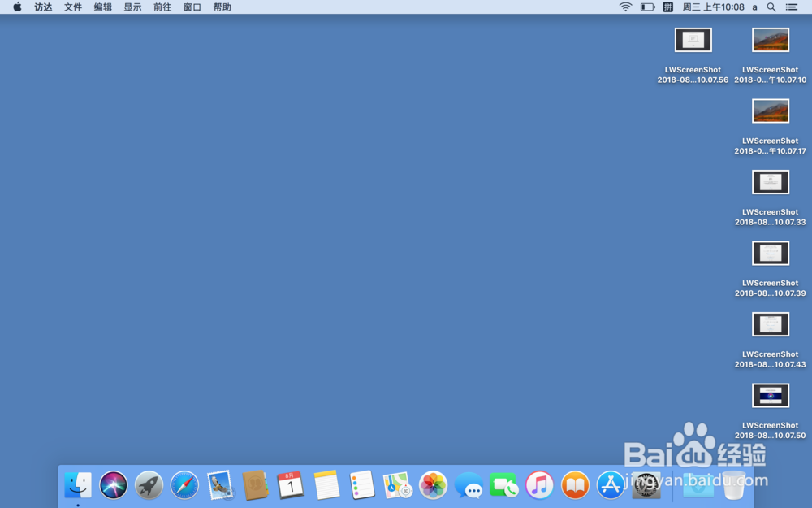The height and width of the screenshot is (508, 812).
Task: Open Mail stamp icon in Dock
Action: 220,486
